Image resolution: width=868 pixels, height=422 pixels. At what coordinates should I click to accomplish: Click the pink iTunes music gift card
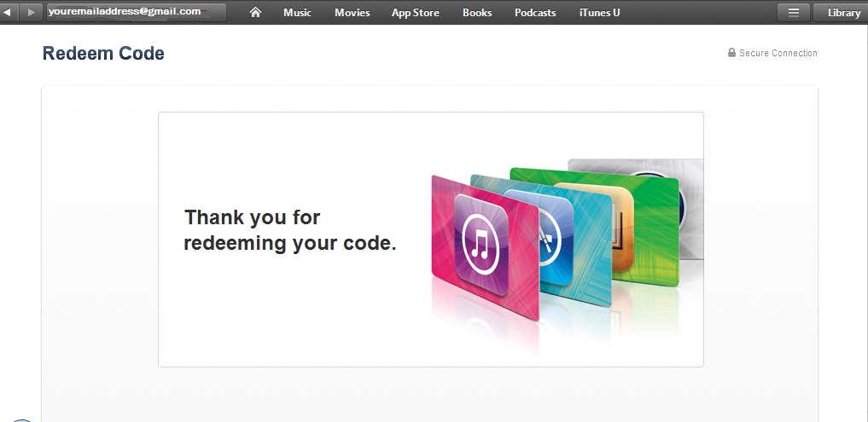485,247
